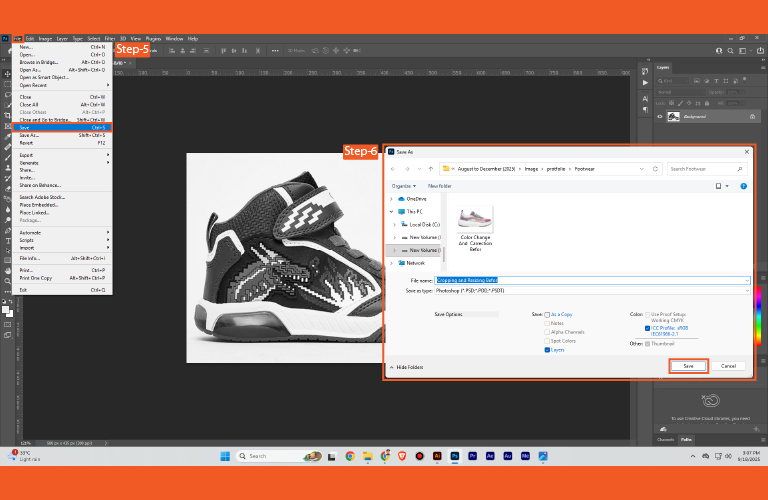
Task: Open Illustrator from the taskbar
Action: [x=437, y=456]
